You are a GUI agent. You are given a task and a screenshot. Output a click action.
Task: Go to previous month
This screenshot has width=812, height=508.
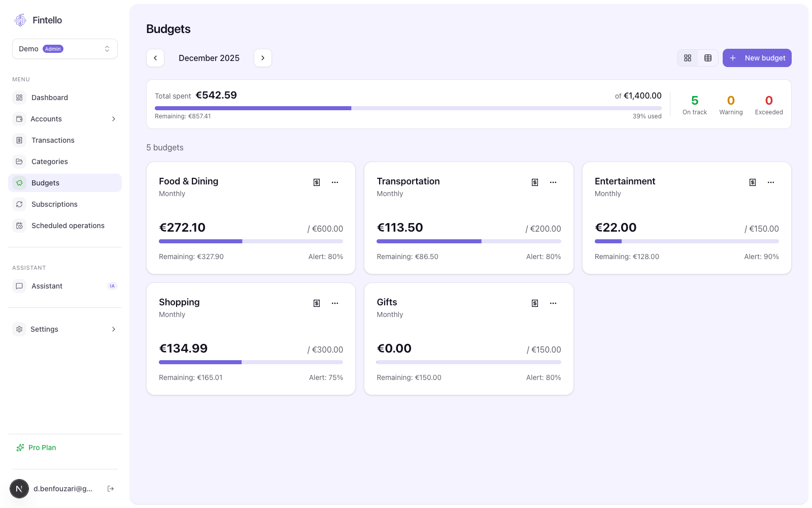[x=155, y=58]
